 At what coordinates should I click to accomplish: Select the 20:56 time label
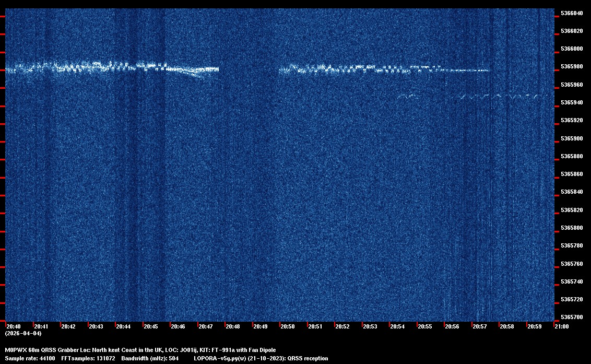452,326
